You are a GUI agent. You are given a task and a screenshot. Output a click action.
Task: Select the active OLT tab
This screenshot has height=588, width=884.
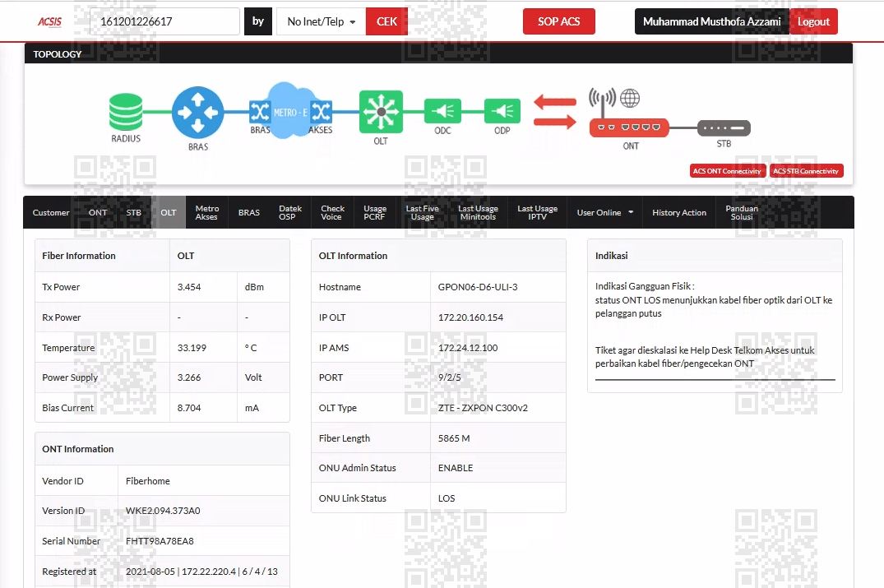click(169, 212)
